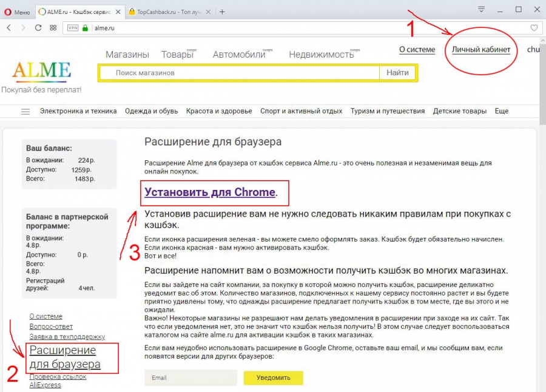Screen dimensions: 546x392
Task: Open the Красота и здоровье category
Action: [x=219, y=111]
